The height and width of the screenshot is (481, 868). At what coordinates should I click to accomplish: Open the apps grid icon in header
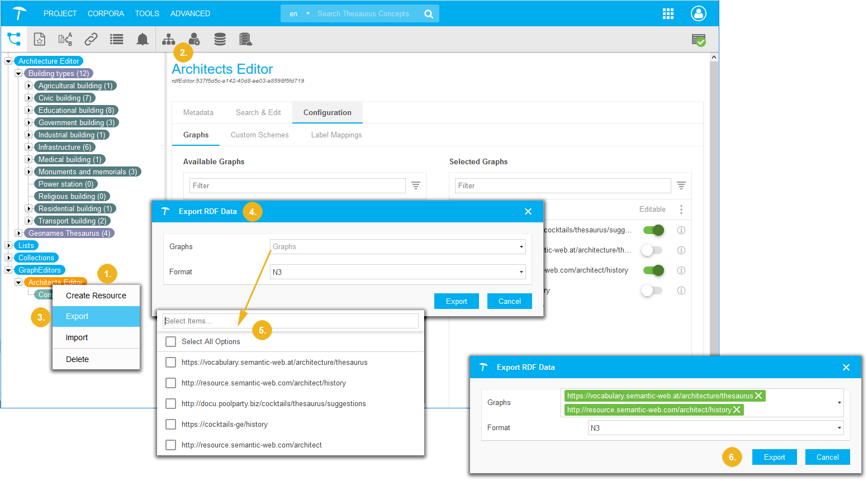click(668, 14)
